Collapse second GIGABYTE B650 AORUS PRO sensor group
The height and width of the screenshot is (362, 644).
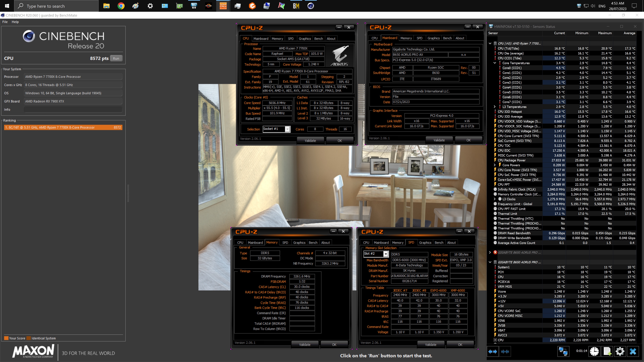click(490, 262)
